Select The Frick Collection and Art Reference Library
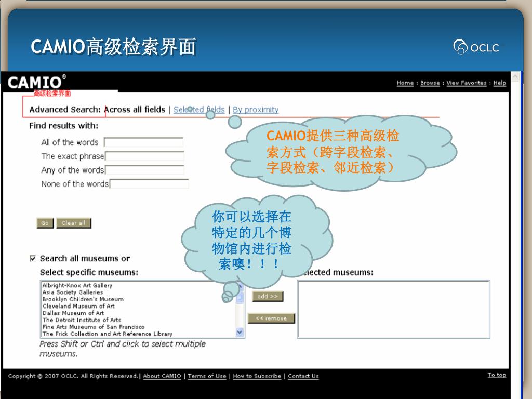Screen dimensions: 532x399 pyautogui.click(x=108, y=334)
